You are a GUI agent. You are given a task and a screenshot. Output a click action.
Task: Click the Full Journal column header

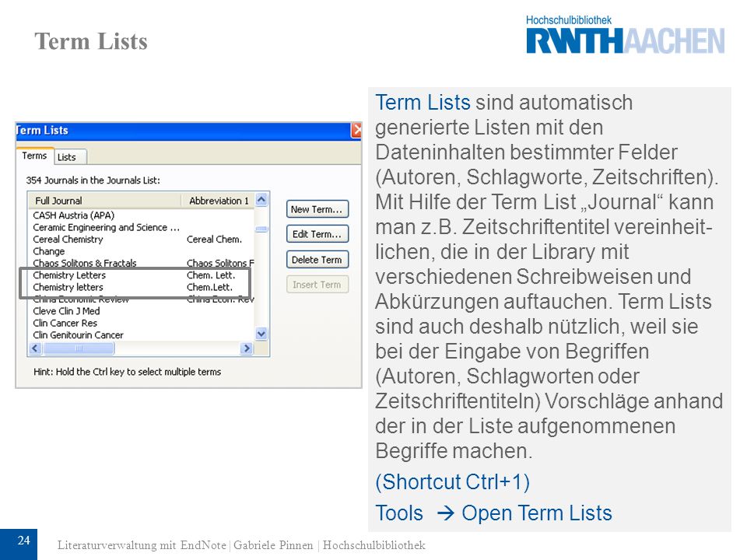105,201
